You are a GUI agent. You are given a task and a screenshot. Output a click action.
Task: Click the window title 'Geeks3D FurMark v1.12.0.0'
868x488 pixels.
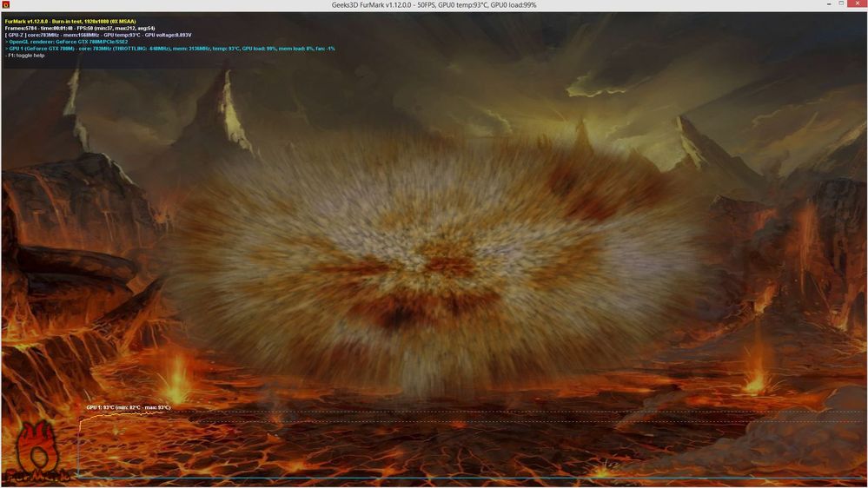372,5
